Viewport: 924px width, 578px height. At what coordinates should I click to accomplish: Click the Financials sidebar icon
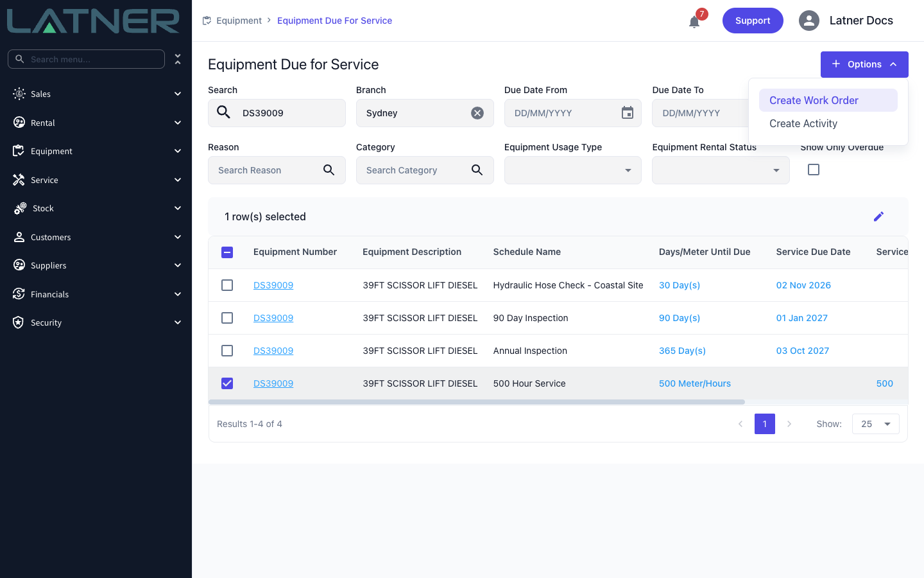19,294
